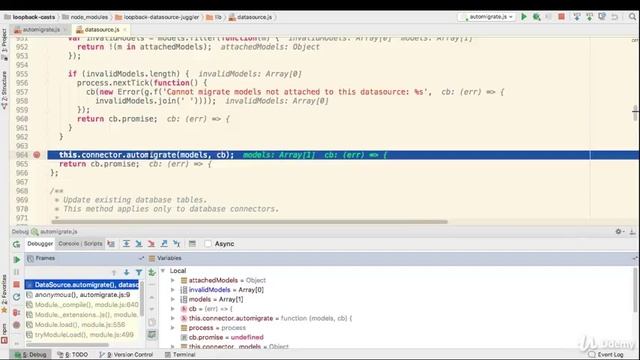Stop the running process with red square
This screenshot has height=360, width=640.
point(561,17)
